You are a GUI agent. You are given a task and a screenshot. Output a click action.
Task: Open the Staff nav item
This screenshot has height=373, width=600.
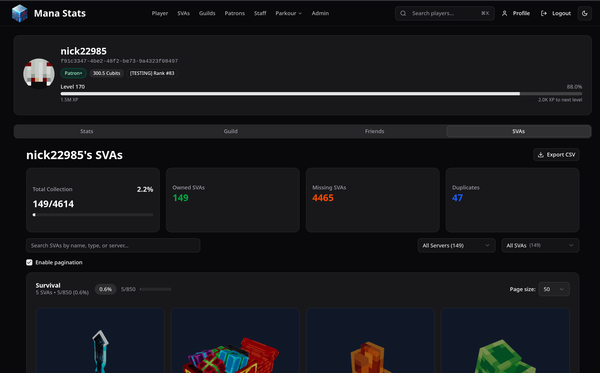(260, 13)
